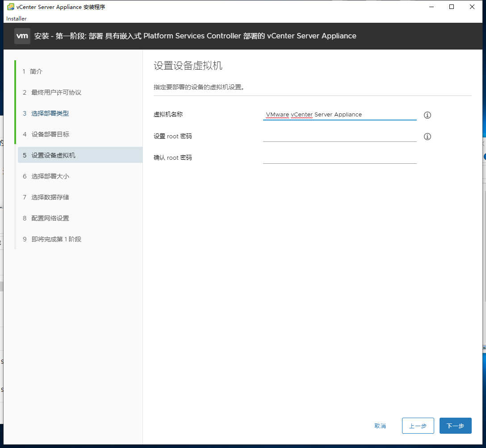Viewport: 486px width, 448px height.
Task: Click the 安装 - 第一阶段 header title text
Action: [195, 36]
